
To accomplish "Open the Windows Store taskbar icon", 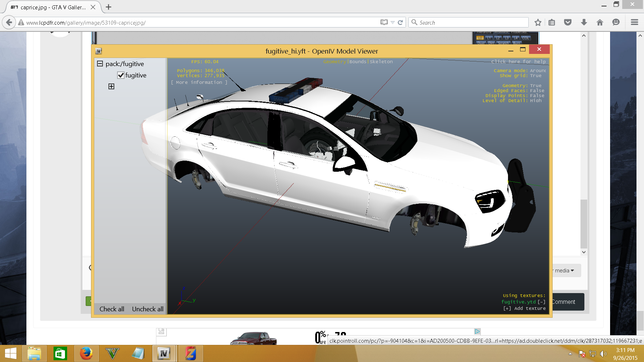I will click(x=60, y=354).
